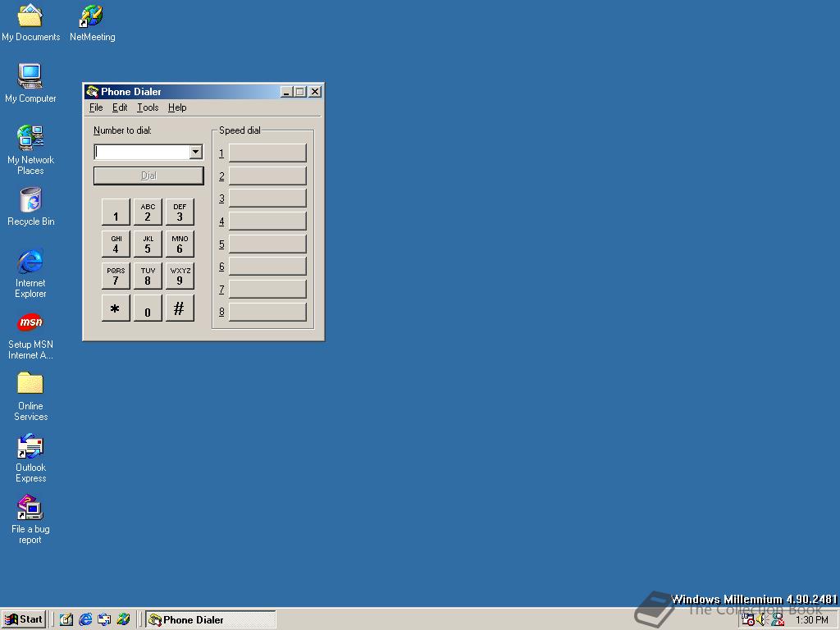Viewport: 840px width, 630px height.
Task: Click speed dial button 7
Action: point(267,290)
